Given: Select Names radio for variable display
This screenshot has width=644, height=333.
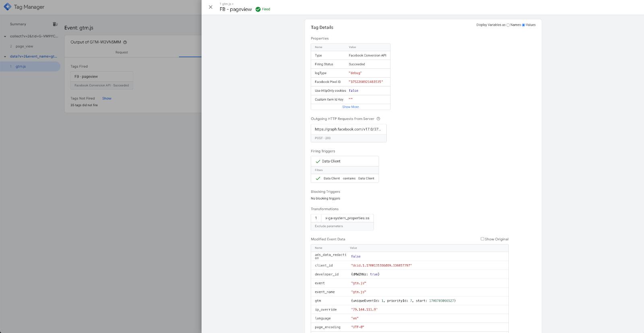Looking at the screenshot, I should click(x=508, y=25).
